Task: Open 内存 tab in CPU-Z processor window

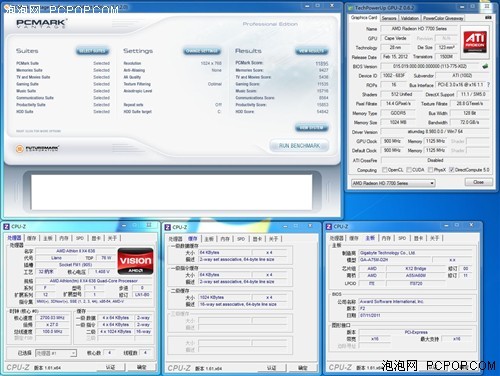Action: tap(64, 238)
